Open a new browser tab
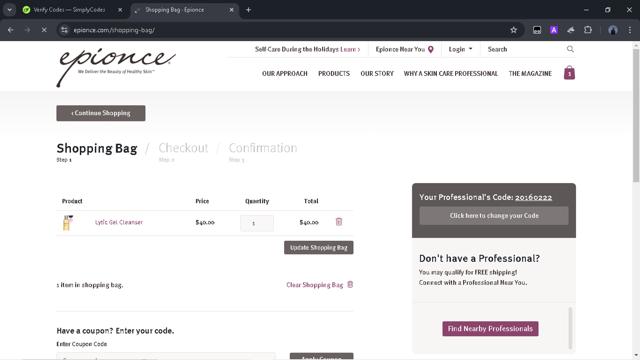640x360 pixels. tap(248, 10)
